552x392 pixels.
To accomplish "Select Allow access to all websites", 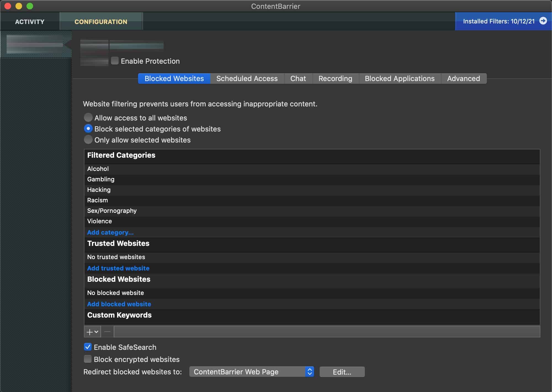I will [88, 117].
